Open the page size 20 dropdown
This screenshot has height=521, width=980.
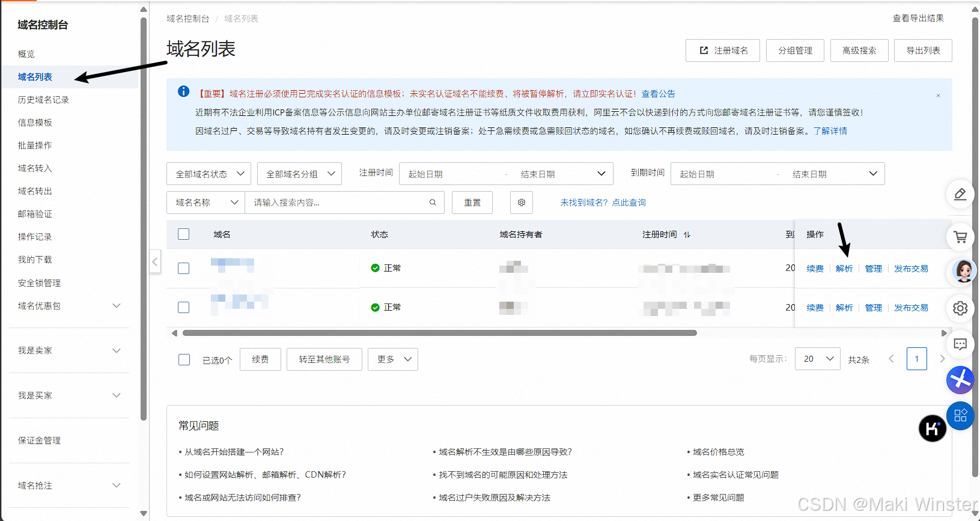817,359
